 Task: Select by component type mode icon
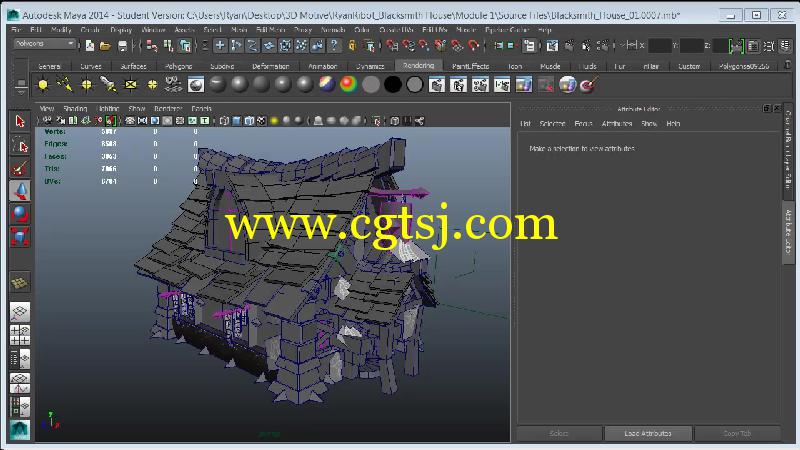click(x=185, y=46)
